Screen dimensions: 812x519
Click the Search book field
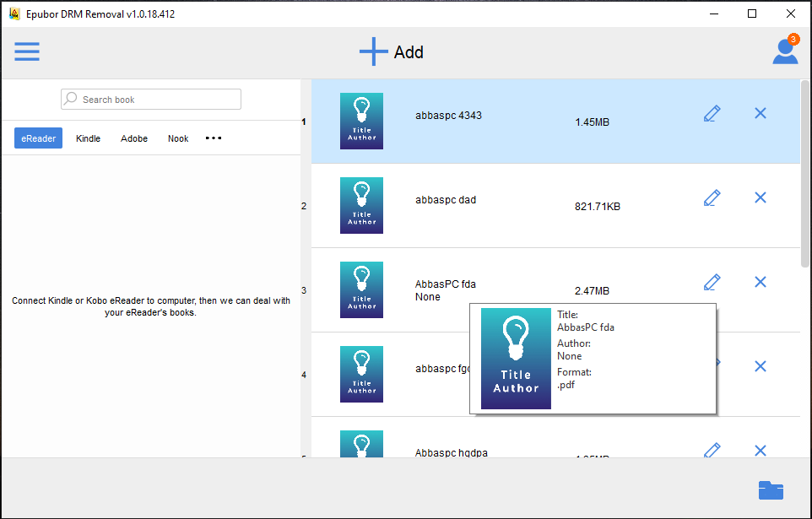tap(151, 100)
